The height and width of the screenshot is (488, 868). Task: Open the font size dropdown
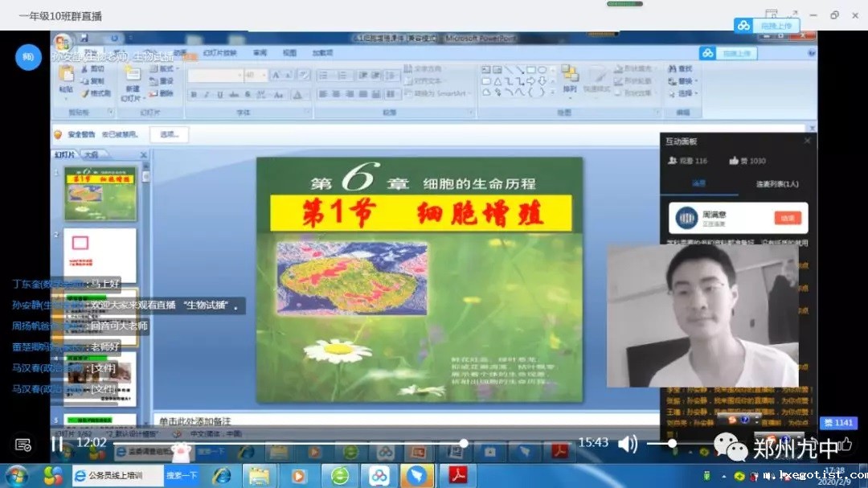coord(263,75)
